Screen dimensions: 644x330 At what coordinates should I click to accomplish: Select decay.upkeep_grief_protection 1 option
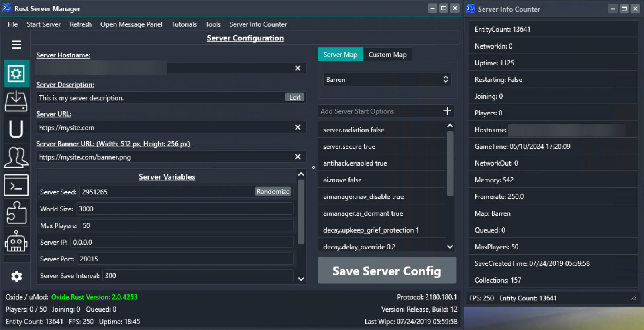(x=382, y=230)
